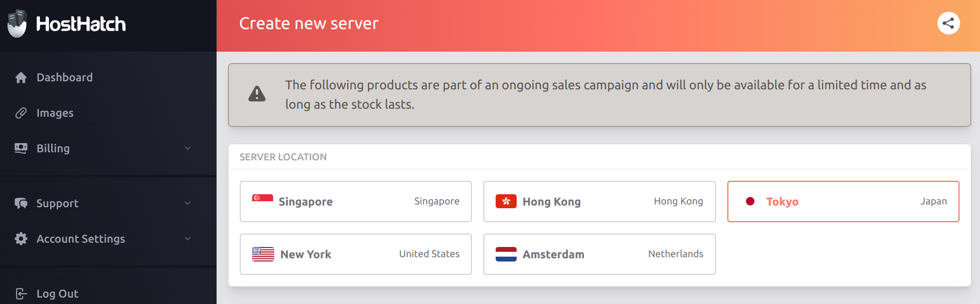Image resolution: width=980 pixels, height=304 pixels.
Task: Click the HostHatch logo icon
Action: 17,24
